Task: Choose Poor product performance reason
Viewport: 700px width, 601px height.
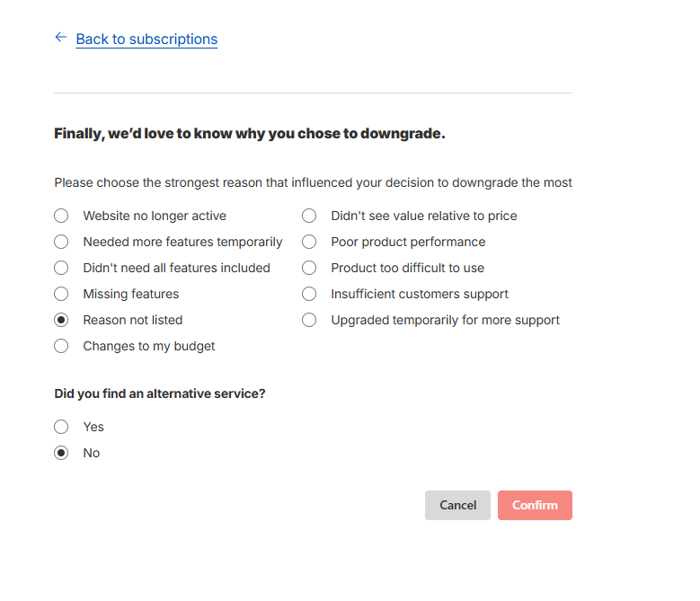Action: pyautogui.click(x=309, y=242)
